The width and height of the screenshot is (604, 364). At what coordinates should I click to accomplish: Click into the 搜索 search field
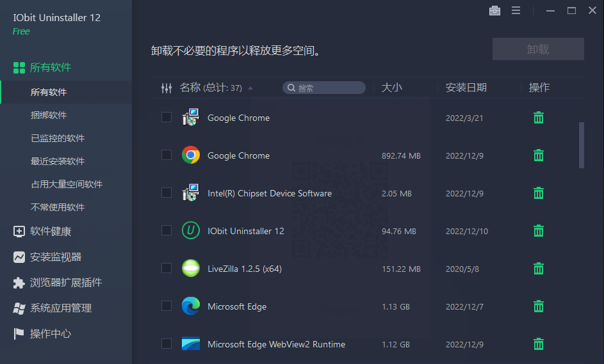(324, 88)
